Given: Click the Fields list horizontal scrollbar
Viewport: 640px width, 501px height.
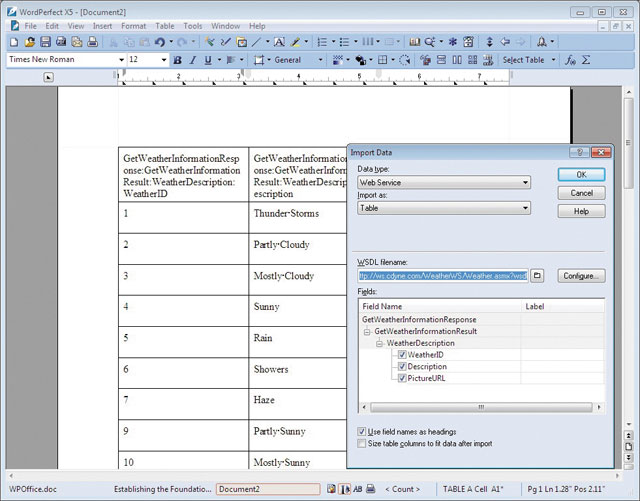Looking at the screenshot, I should click(x=481, y=407).
